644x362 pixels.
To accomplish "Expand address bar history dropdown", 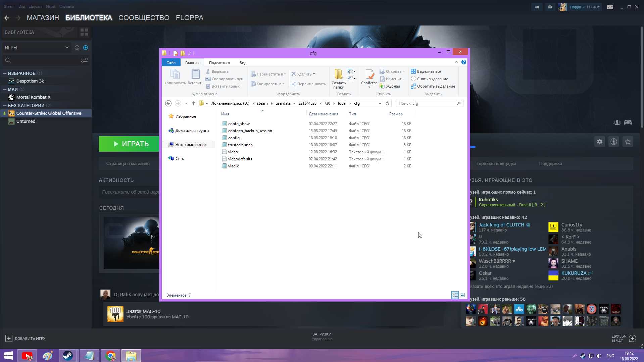I will tap(380, 103).
